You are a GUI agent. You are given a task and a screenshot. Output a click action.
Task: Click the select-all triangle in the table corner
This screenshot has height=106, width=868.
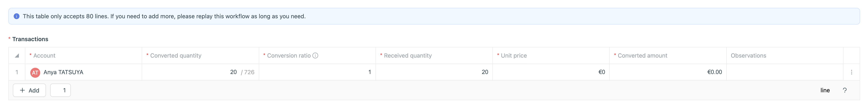(x=17, y=56)
